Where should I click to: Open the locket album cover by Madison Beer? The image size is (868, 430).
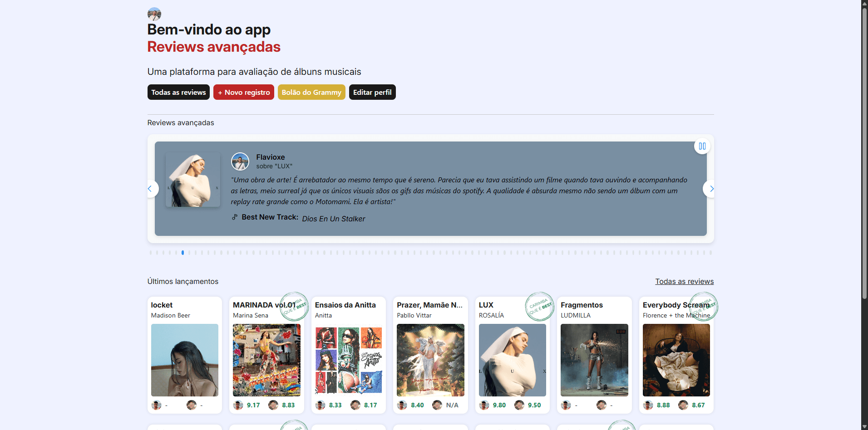(x=184, y=360)
